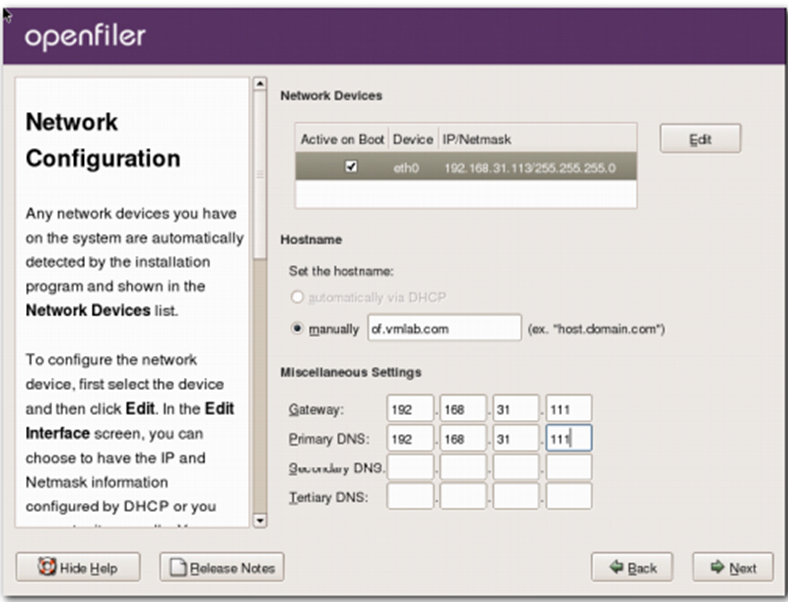Click Tertiary DNS fourth octet field
This screenshot has height=602, width=788.
tap(569, 496)
